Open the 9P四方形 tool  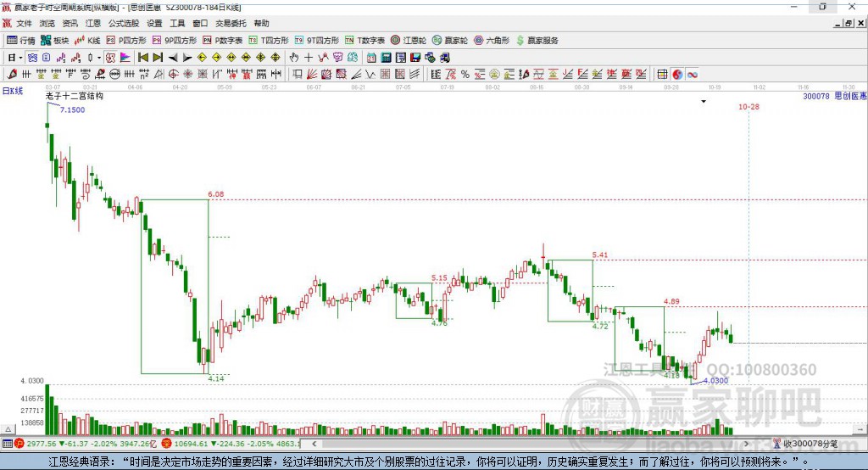[x=175, y=41]
